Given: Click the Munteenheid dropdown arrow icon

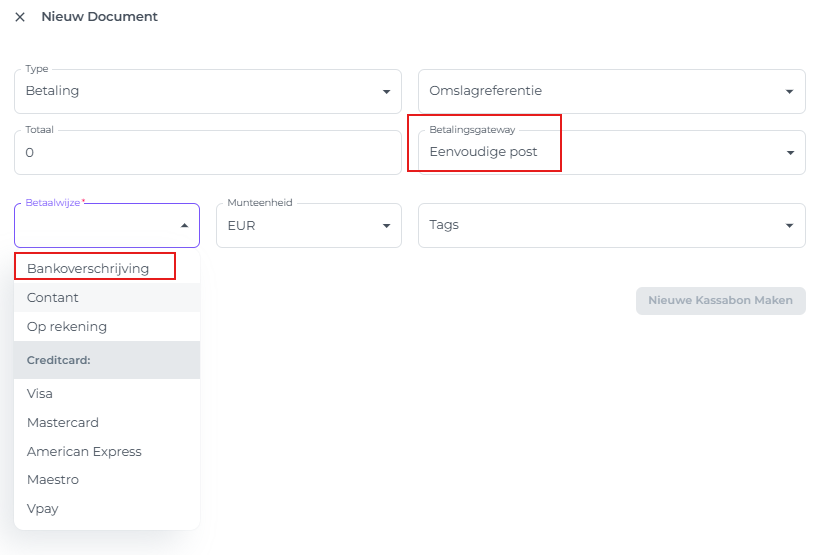Looking at the screenshot, I should tap(386, 226).
